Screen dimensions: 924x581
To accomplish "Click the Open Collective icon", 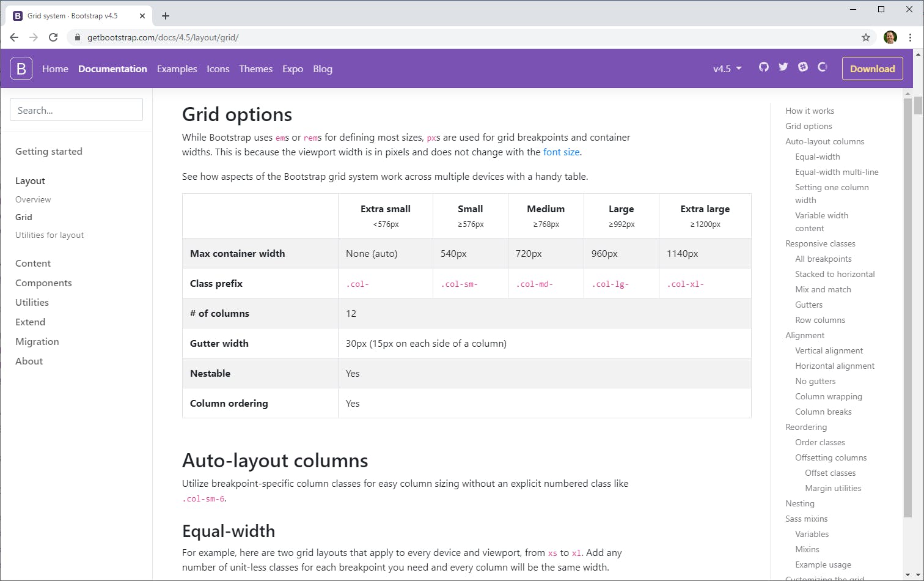I will [x=823, y=67].
